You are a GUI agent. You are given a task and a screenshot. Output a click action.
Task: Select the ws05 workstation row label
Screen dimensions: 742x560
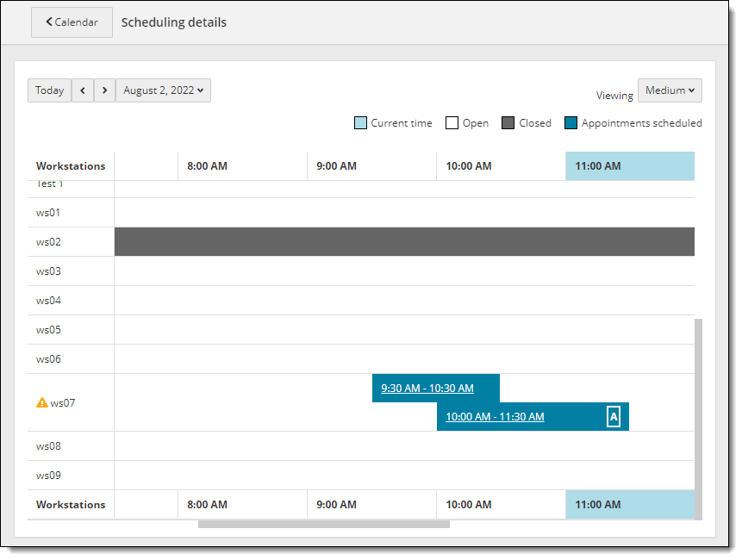48,330
